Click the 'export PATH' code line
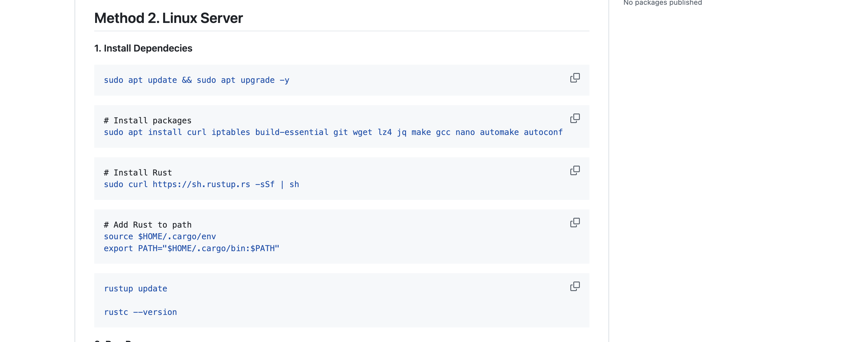The height and width of the screenshot is (342, 868). point(191,248)
